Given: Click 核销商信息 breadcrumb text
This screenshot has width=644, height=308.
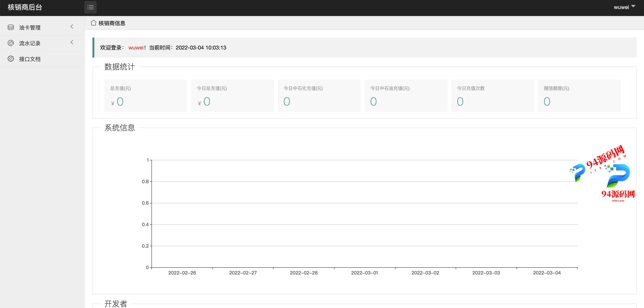Looking at the screenshot, I should [x=112, y=23].
